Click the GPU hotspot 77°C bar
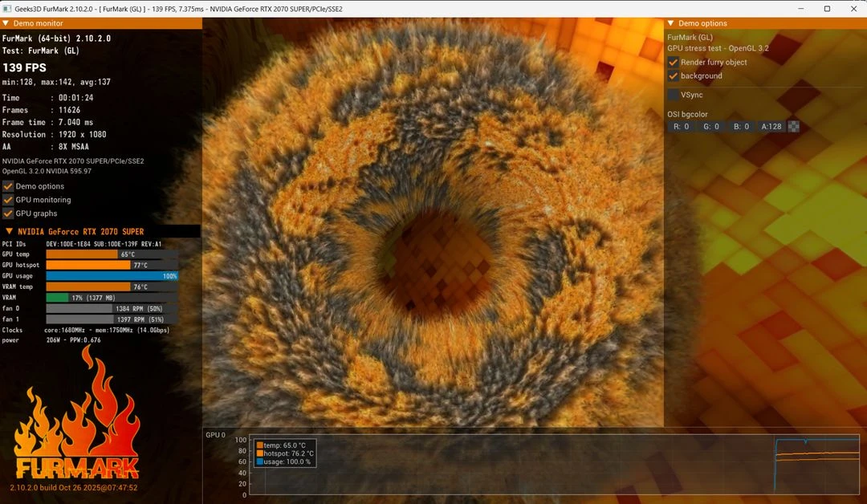Screen dimensions: 867x504 pos(112,266)
